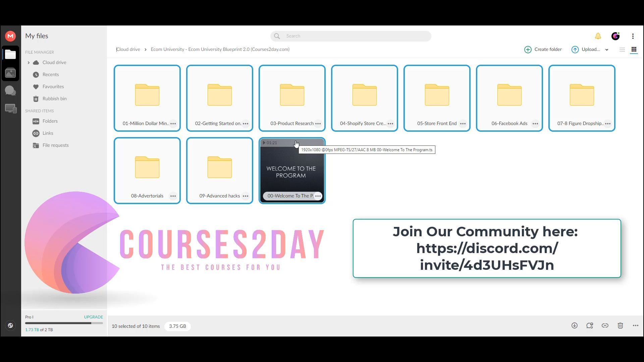The height and width of the screenshot is (362, 644).
Task: Click the UPGRADE link
Action: click(93, 317)
